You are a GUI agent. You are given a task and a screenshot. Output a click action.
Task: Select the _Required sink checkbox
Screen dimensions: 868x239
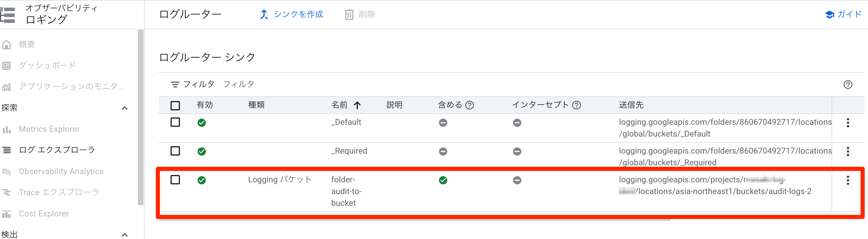coord(175,151)
